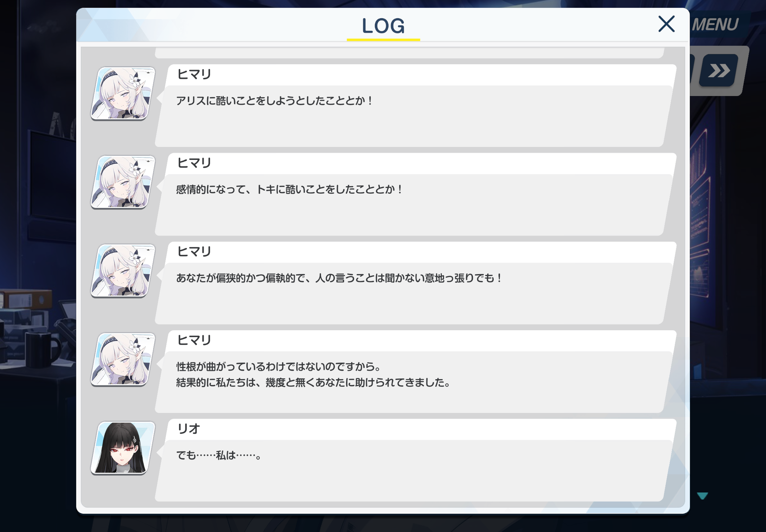Click the skip double-arrow button
The image size is (766, 532).
click(x=719, y=70)
